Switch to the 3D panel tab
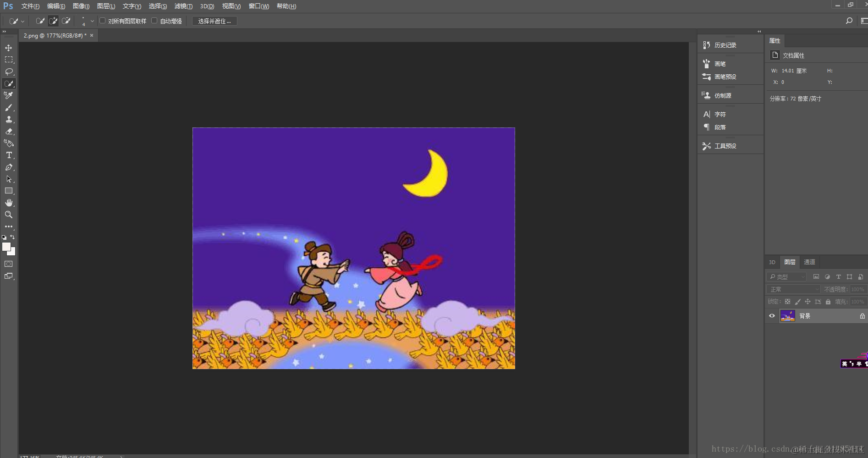The image size is (868, 458). (x=772, y=262)
